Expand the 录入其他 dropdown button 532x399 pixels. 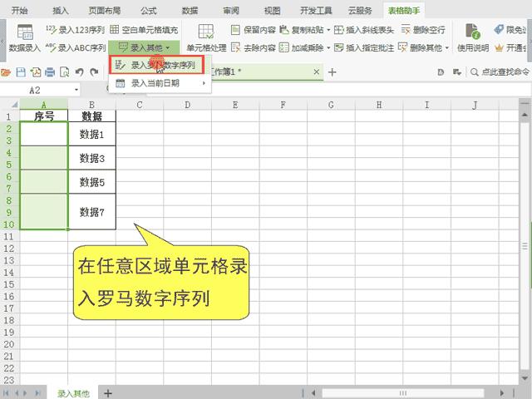[144, 47]
